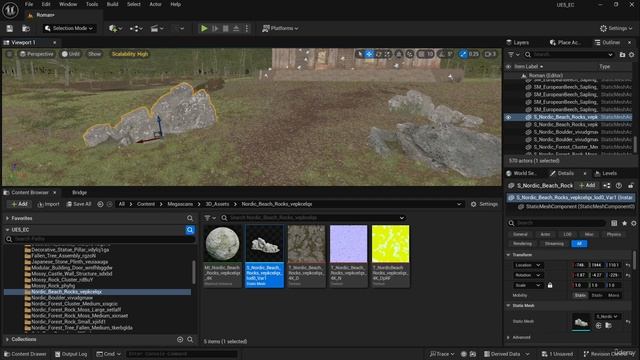The image size is (640, 360).
Task: Enable the All filter in Details
Action: click(x=579, y=244)
